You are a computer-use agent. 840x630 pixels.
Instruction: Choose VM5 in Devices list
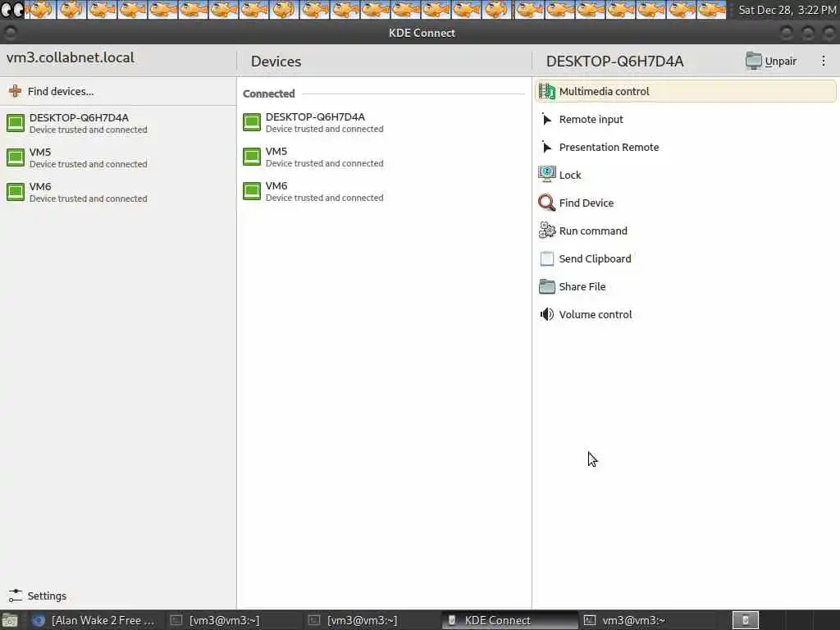(x=384, y=157)
